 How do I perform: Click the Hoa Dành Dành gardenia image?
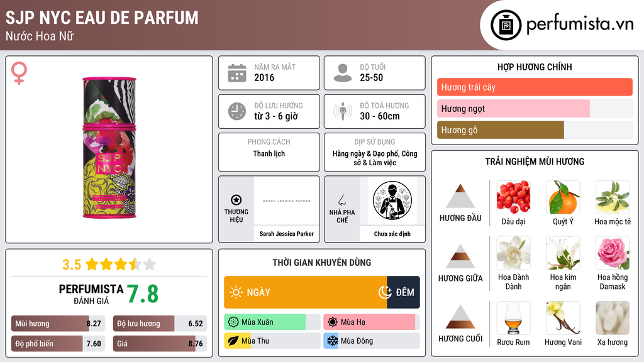coord(513,253)
